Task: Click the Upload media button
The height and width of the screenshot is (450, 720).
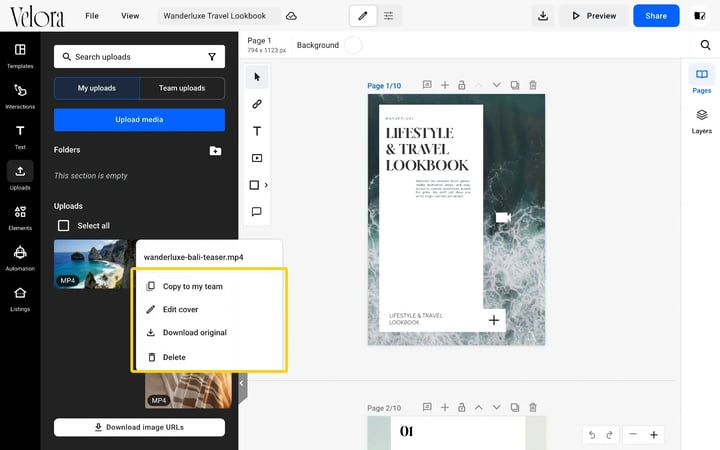Action: [139, 120]
